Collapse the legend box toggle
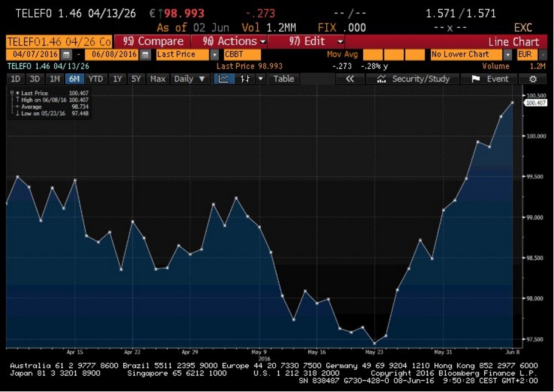Viewport: 554px width, 392px height. (x=12, y=93)
